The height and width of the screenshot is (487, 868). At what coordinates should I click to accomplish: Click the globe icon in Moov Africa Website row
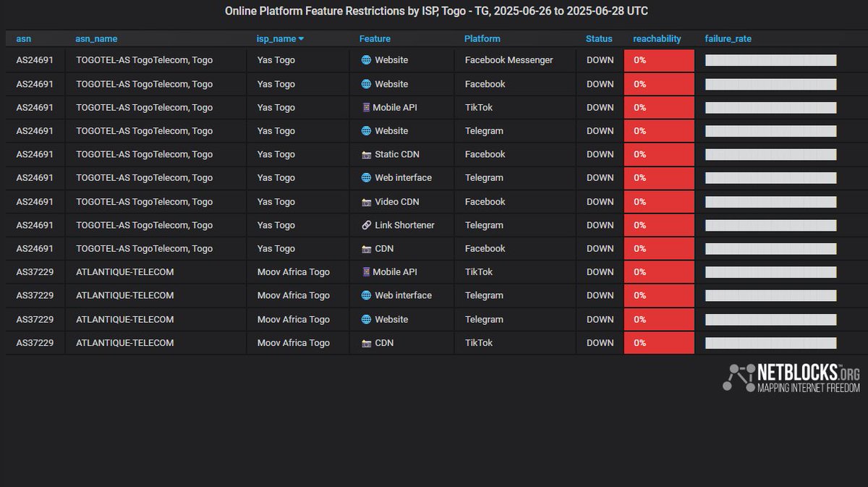click(366, 319)
